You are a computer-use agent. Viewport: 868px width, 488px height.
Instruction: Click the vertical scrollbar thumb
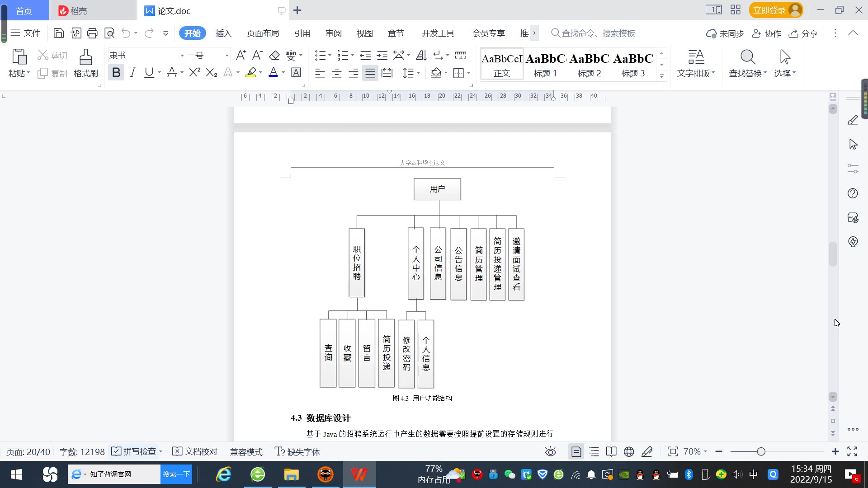pyautogui.click(x=833, y=254)
